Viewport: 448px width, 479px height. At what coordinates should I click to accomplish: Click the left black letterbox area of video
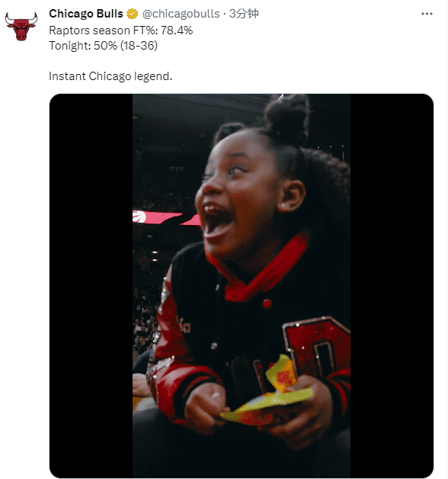click(x=91, y=285)
